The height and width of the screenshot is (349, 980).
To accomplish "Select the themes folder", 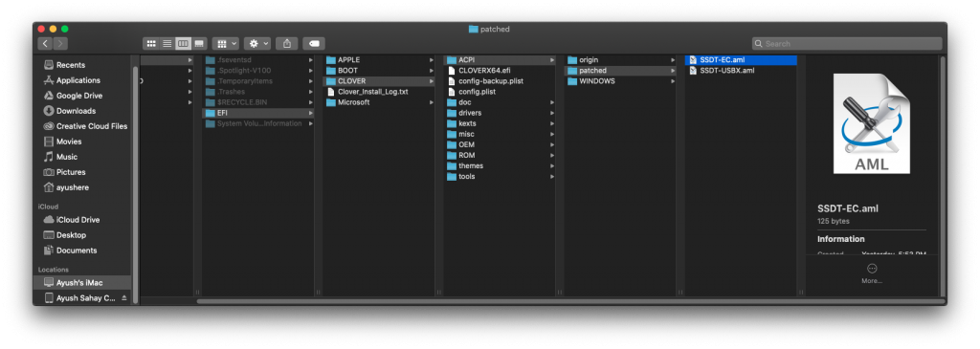I will 500,166.
